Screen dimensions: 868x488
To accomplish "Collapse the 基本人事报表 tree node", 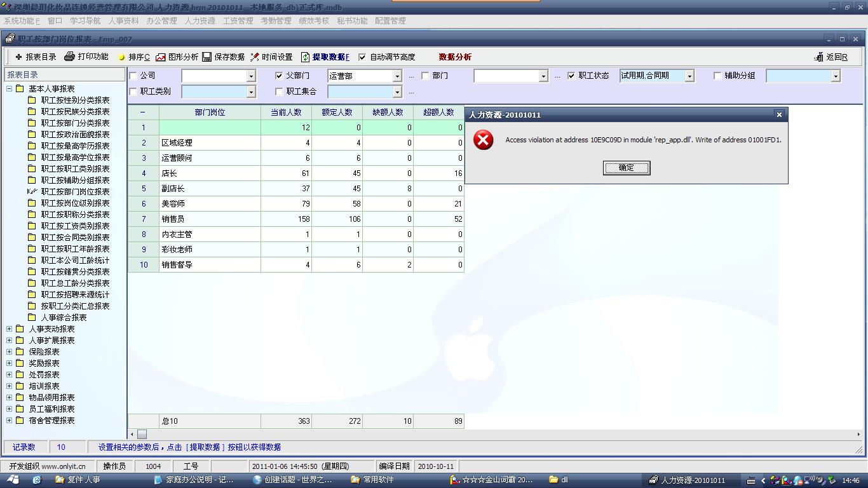I will tap(10, 89).
